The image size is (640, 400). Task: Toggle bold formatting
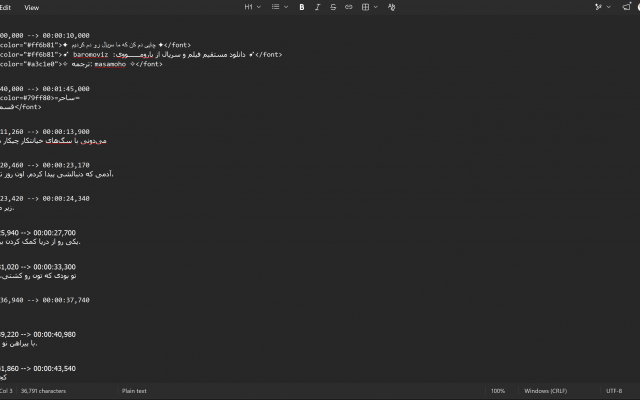coord(302,7)
